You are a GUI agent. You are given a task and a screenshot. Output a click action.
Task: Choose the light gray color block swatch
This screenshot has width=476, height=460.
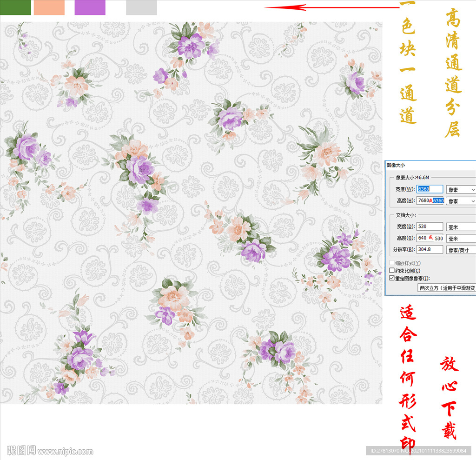click(x=141, y=7)
